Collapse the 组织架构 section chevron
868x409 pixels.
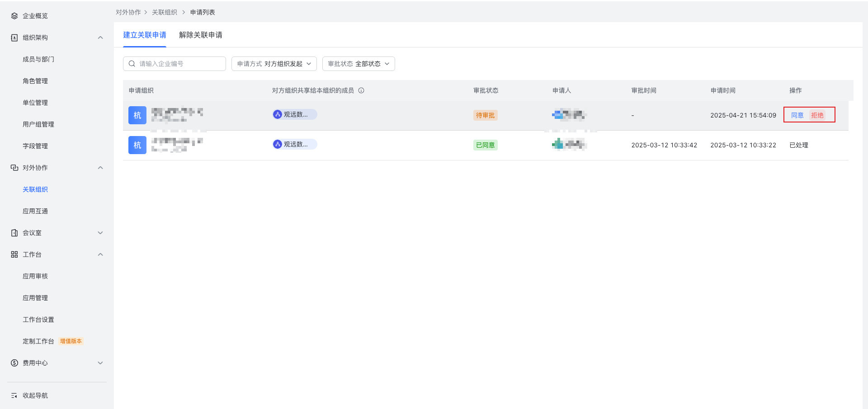pyautogui.click(x=100, y=38)
